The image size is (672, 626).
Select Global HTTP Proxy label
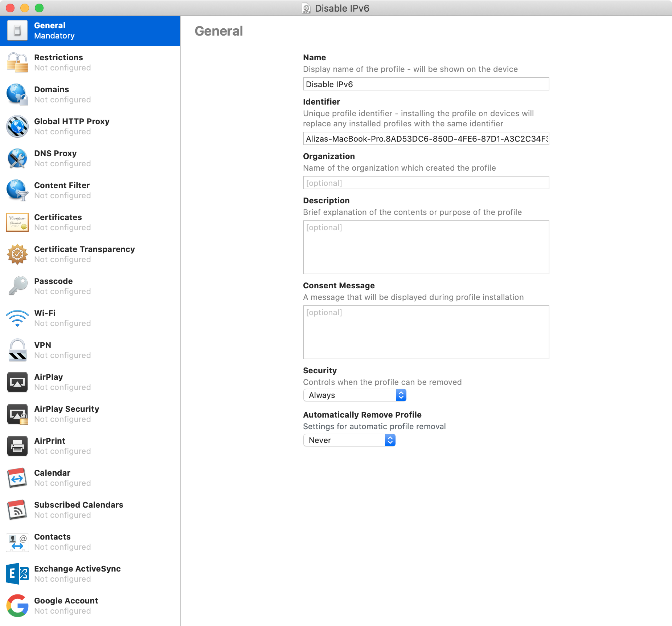click(72, 121)
